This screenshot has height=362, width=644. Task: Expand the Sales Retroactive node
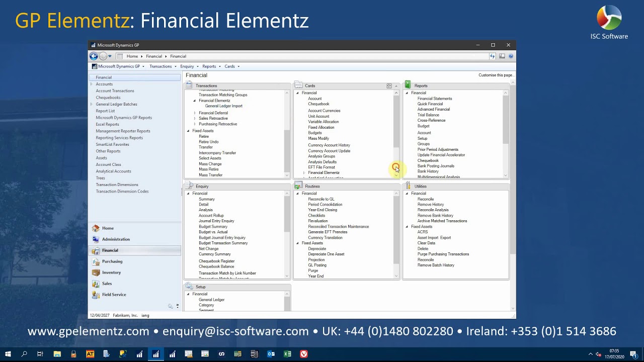[x=195, y=119]
